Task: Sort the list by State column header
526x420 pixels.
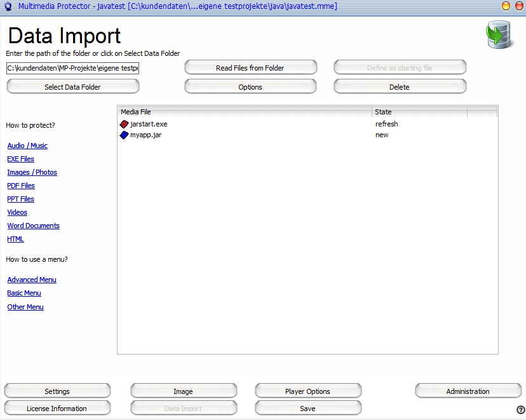Action: [419, 112]
